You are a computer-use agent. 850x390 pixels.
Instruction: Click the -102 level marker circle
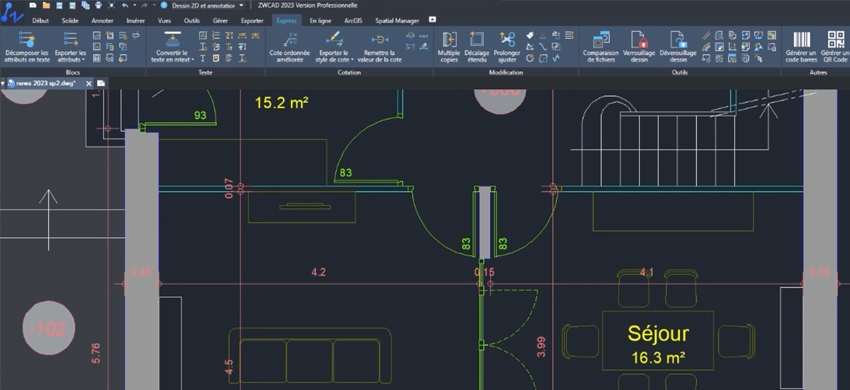(48, 329)
